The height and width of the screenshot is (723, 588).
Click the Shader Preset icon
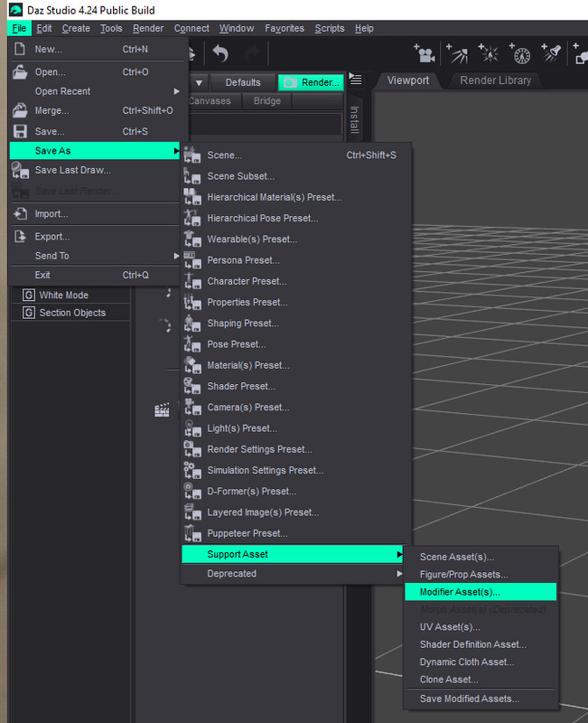point(192,387)
